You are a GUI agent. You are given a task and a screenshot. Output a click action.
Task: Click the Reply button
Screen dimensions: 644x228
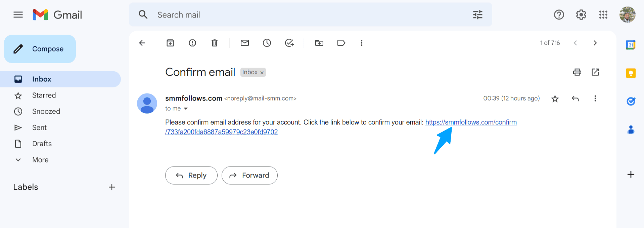(x=191, y=175)
